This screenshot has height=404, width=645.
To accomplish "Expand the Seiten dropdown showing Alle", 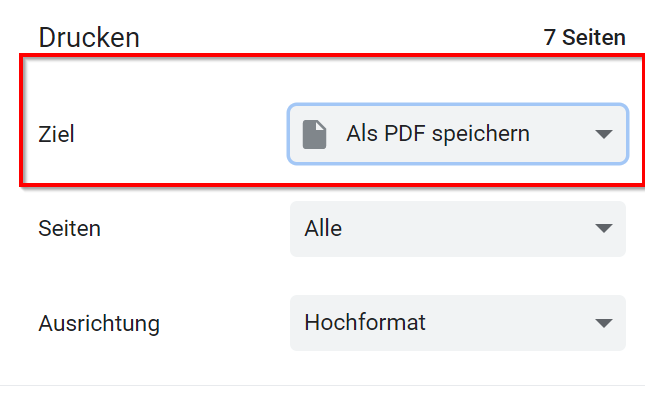I will coord(458,229).
